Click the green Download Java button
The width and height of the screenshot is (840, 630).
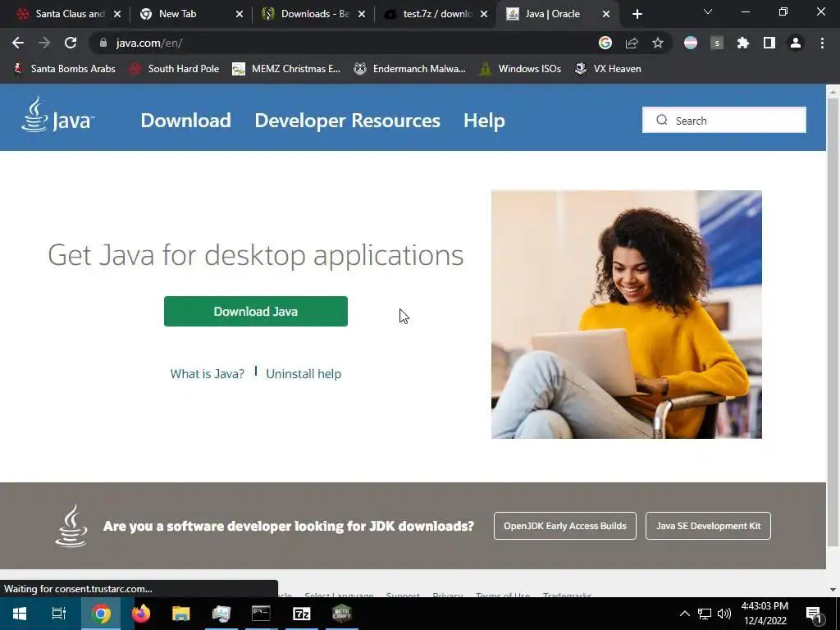coord(256,311)
